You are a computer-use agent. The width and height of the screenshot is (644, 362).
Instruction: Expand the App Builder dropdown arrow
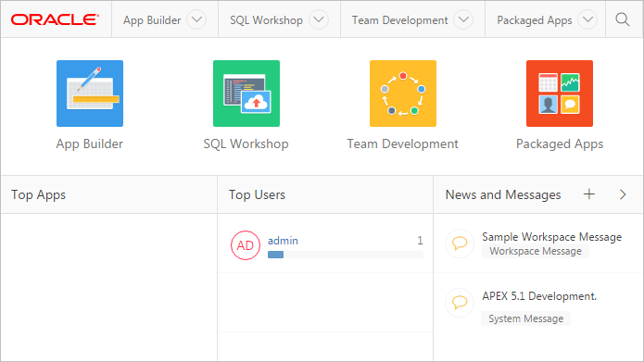pos(196,19)
